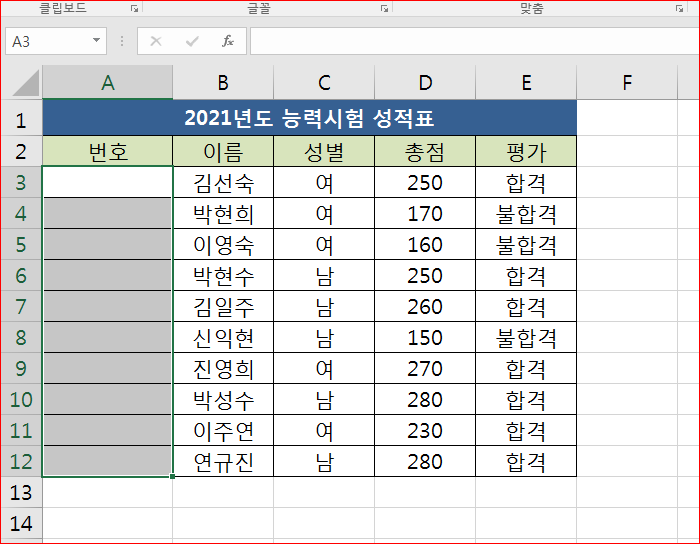Select row 14 header
This screenshot has width=700, height=544.
click(x=21, y=523)
